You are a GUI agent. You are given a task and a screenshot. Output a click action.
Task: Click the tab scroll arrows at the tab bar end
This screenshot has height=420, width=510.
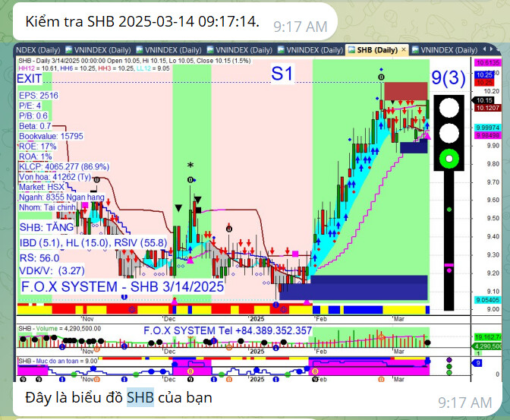click(487, 49)
